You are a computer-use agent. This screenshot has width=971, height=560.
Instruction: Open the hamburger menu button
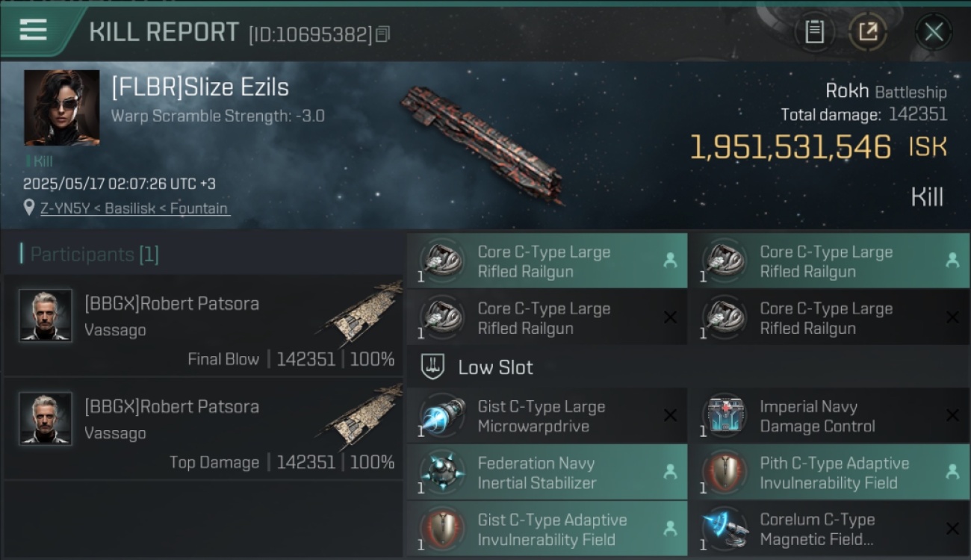[34, 31]
